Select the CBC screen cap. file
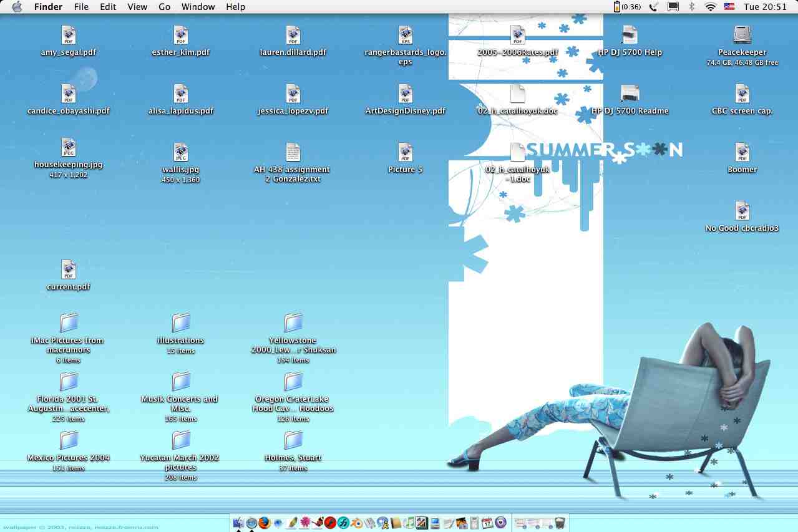The image size is (798, 532). tap(742, 94)
